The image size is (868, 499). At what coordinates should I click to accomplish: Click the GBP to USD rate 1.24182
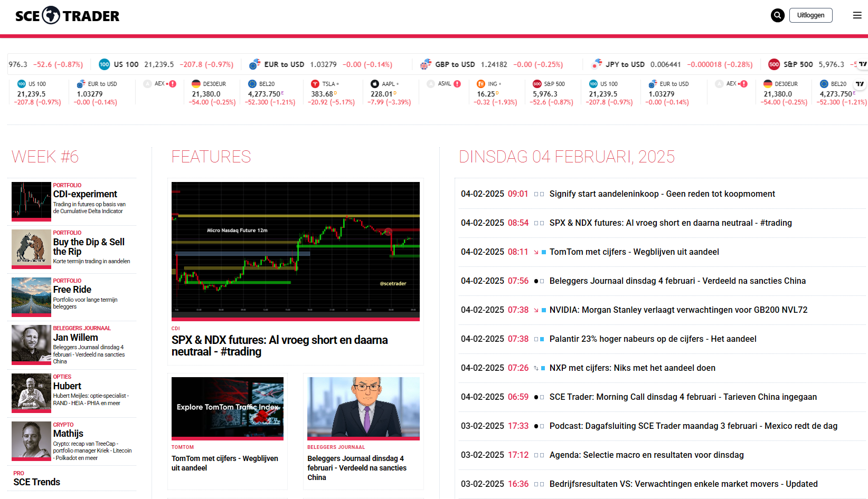tap(494, 64)
